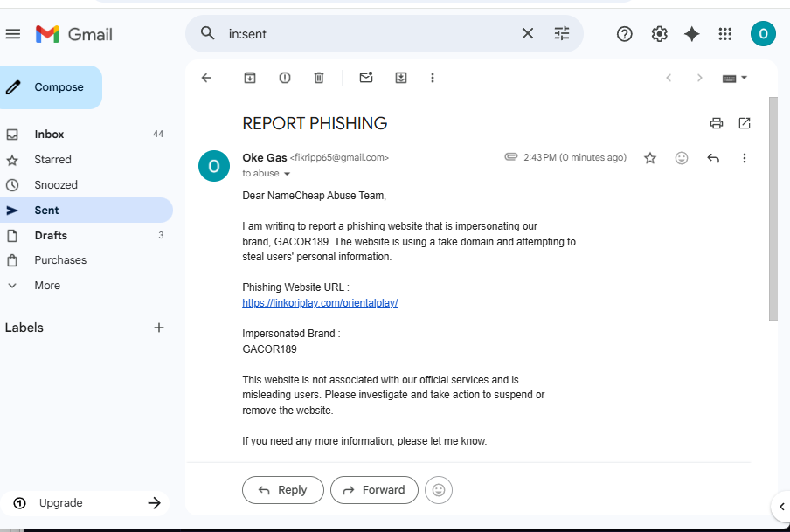Click sender name Oke Gas
This screenshot has width=790, height=532.
point(265,158)
